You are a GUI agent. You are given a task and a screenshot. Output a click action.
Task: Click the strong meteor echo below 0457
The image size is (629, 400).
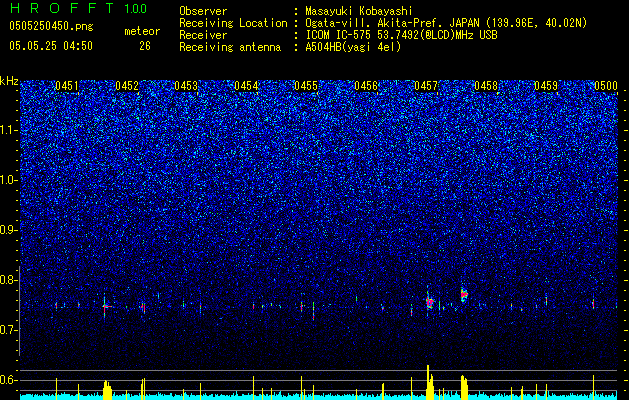(430, 302)
